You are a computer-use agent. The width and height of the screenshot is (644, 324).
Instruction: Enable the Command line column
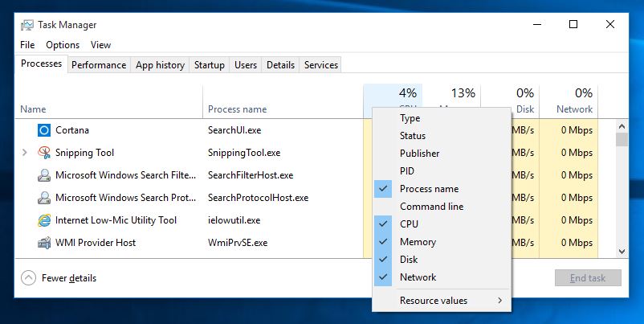point(442,207)
